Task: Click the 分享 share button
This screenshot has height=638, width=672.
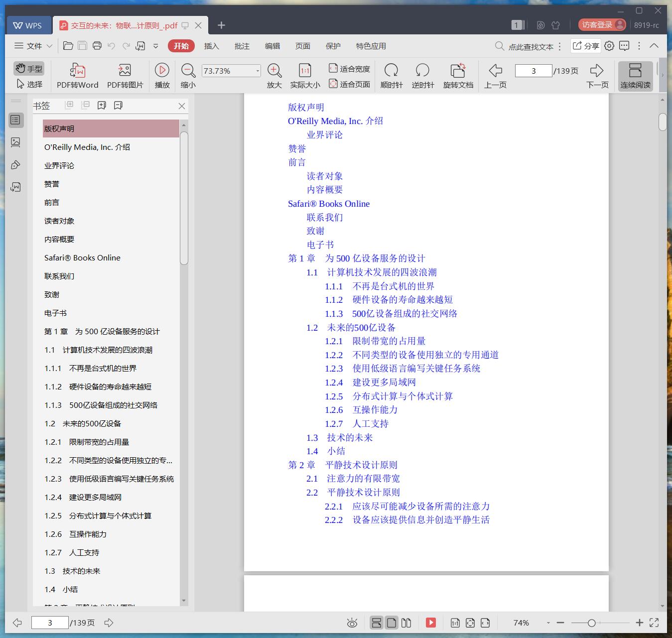Action: click(585, 46)
